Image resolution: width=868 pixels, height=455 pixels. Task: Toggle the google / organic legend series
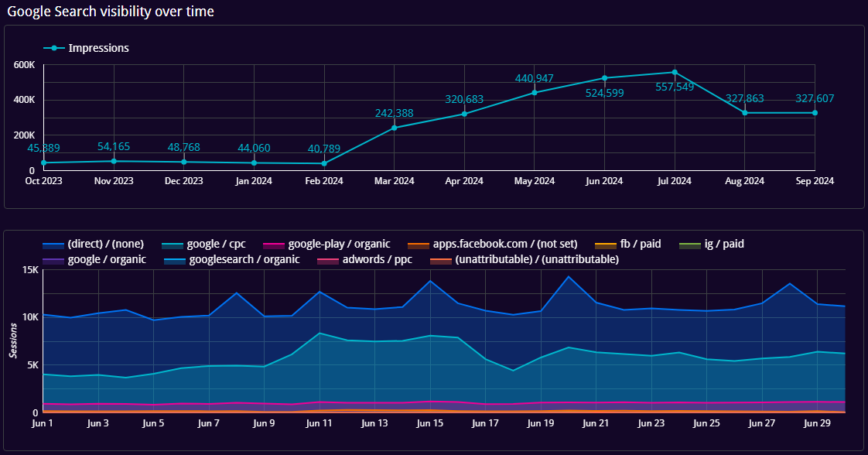point(94,259)
